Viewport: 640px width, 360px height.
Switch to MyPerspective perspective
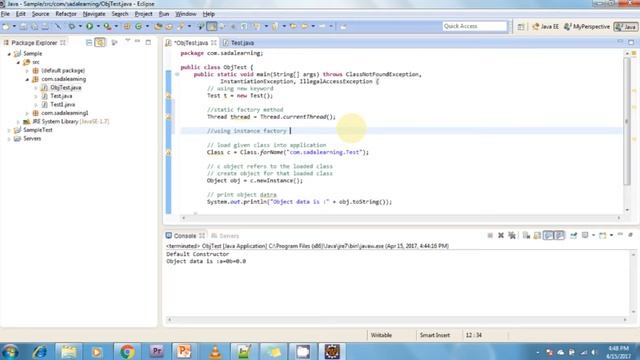point(587,27)
